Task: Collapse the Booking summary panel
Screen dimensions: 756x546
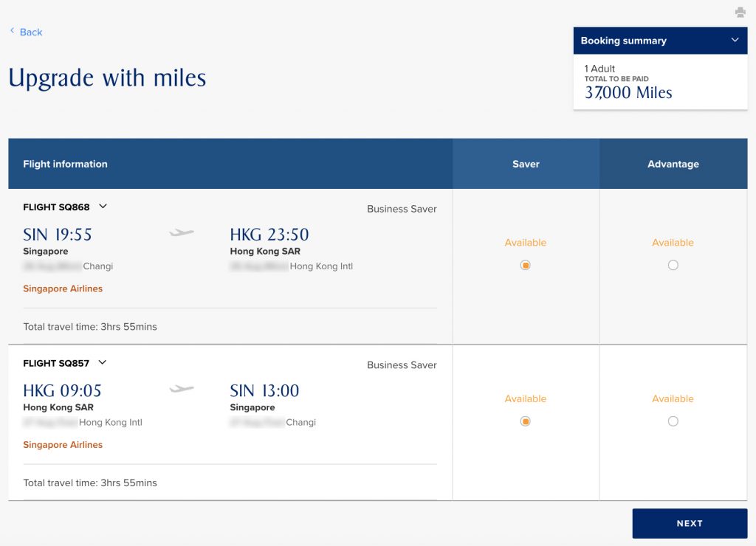Action: [x=735, y=40]
